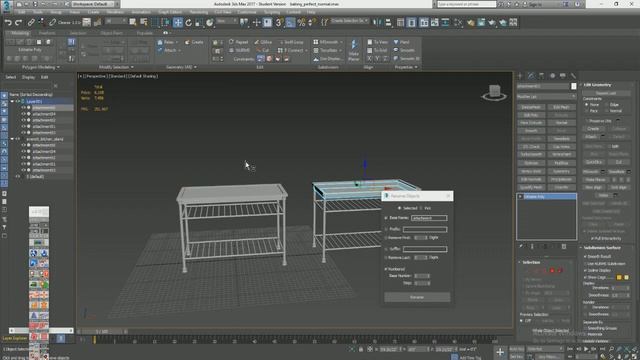Click the time slider handle
Viewport: 640px width, 360px height.
[102, 331]
